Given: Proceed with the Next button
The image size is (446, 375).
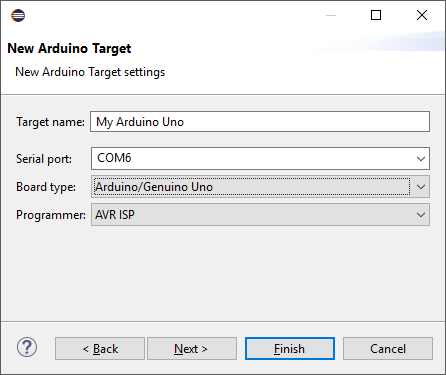Looking at the screenshot, I should pyautogui.click(x=192, y=349).
